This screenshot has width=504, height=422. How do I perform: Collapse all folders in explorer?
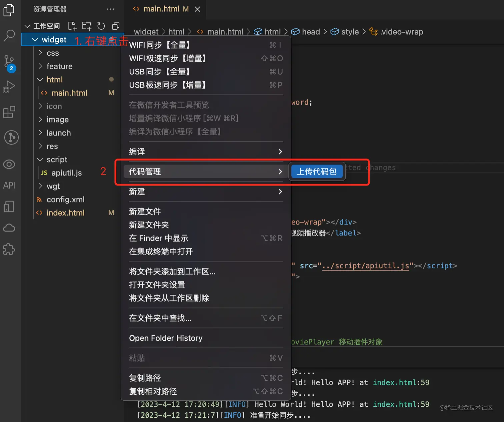[x=116, y=26]
